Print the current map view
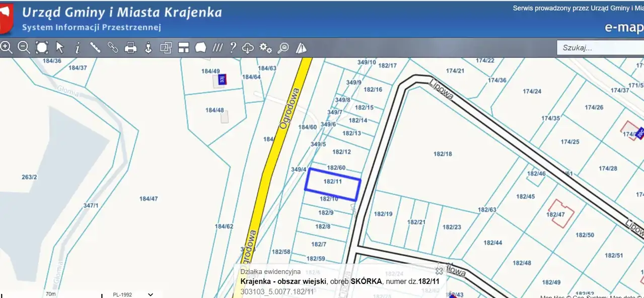The height and width of the screenshot is (298, 644). (x=131, y=48)
